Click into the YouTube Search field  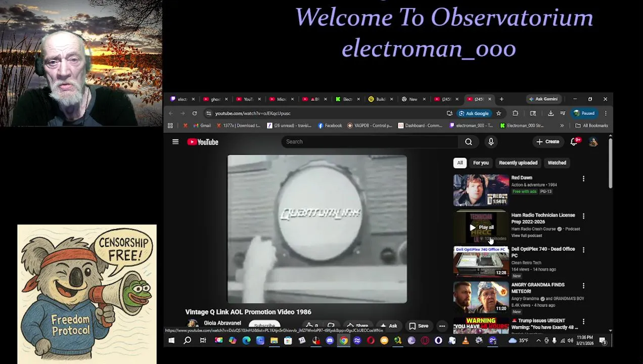370,142
